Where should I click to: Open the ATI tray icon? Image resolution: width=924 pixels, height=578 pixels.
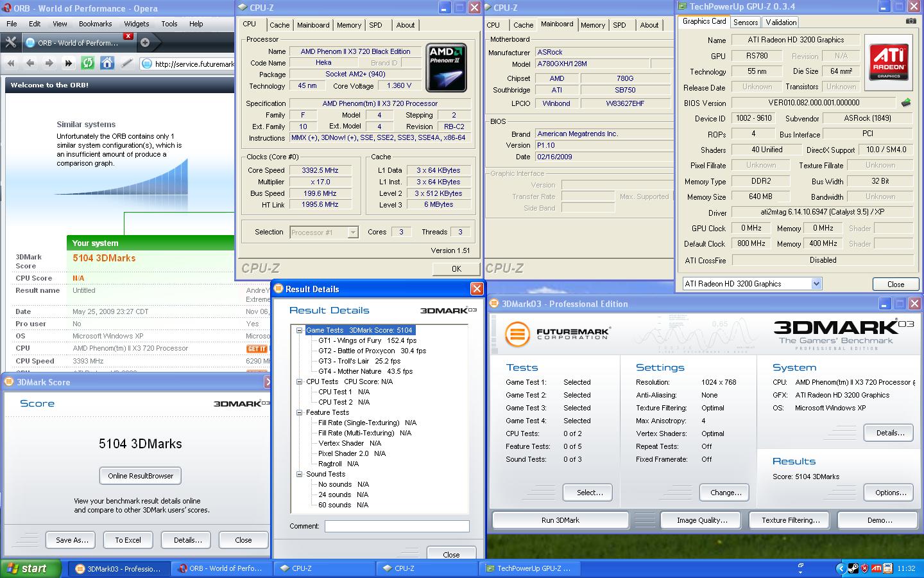[x=876, y=568]
